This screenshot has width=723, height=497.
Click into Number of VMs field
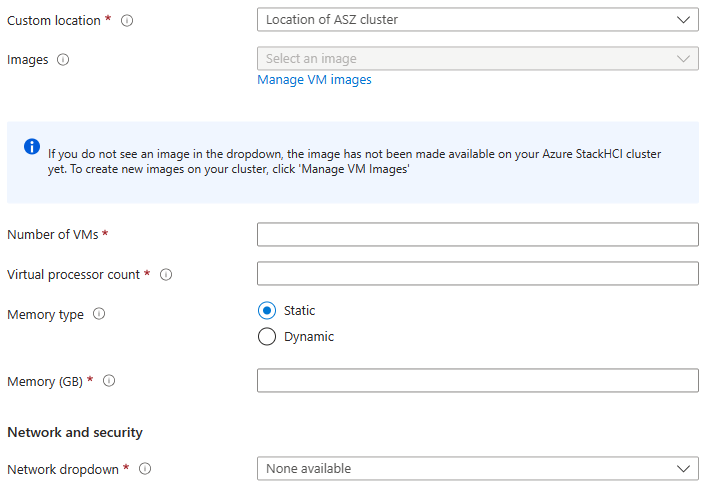pos(477,234)
